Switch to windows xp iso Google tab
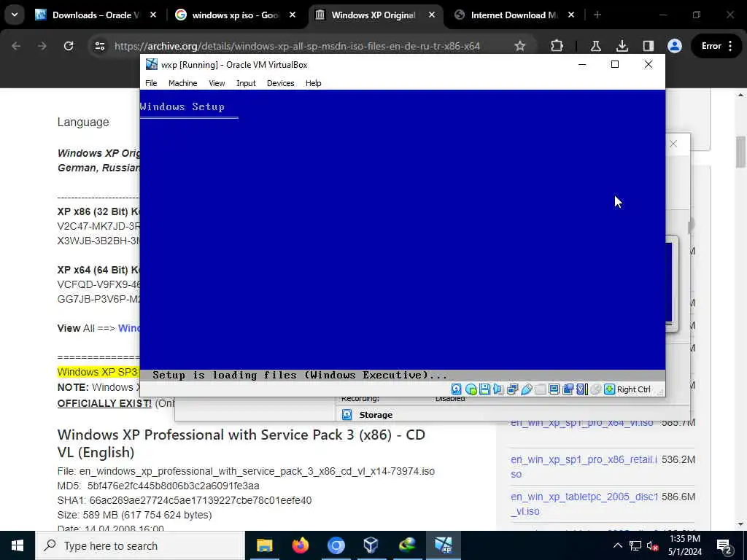Screen dimensions: 747x560 coord(236,15)
